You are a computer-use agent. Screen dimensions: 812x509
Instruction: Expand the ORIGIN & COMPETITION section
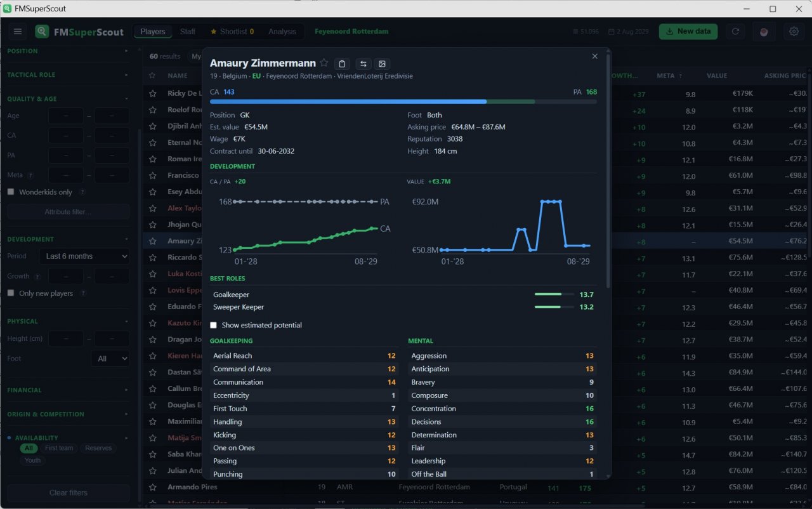tap(67, 414)
